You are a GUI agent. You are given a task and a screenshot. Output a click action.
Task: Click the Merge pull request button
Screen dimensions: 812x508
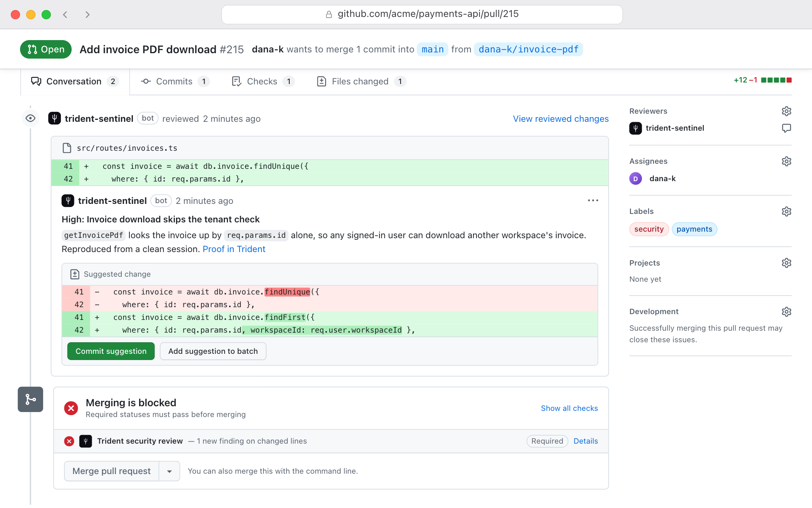click(112, 471)
